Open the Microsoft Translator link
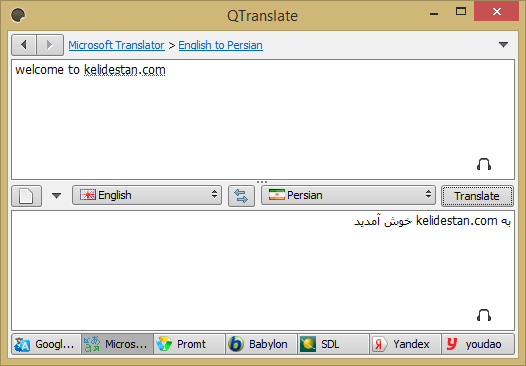The image size is (526, 366). [116, 45]
